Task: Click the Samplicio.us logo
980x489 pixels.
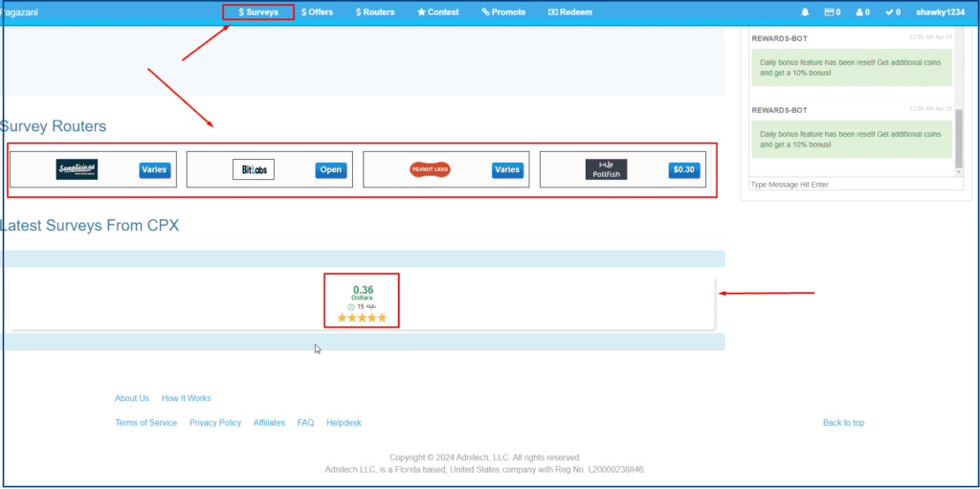Action: click(x=77, y=169)
